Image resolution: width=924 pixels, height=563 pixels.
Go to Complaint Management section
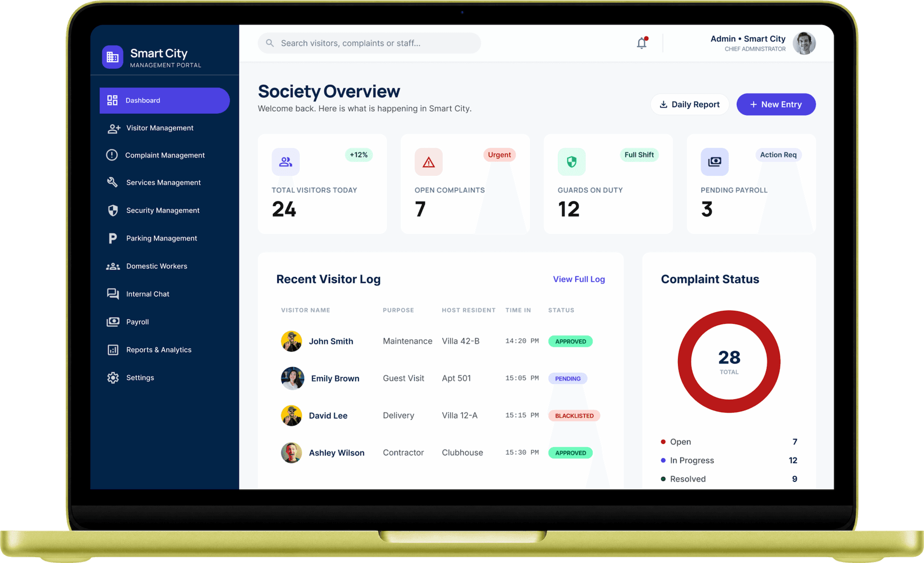point(164,155)
